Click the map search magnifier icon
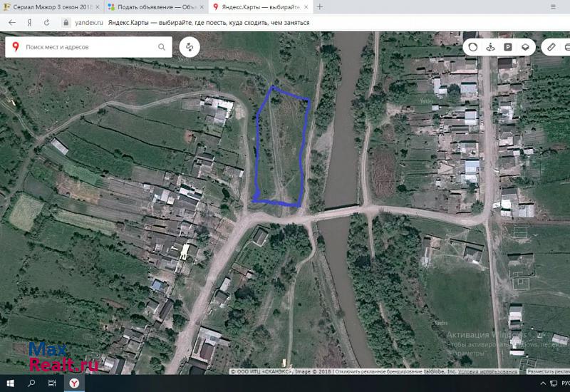Viewport: 570px width, 392px height. [159, 47]
